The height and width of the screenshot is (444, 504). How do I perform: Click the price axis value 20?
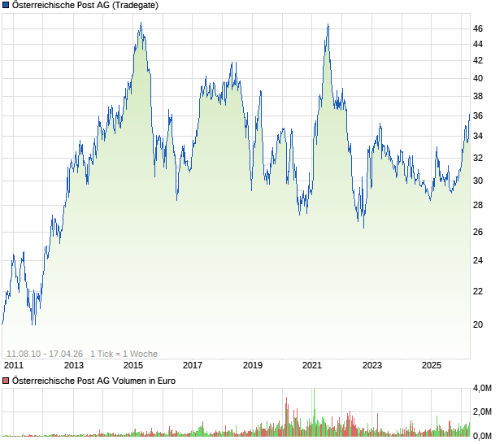[x=478, y=324]
